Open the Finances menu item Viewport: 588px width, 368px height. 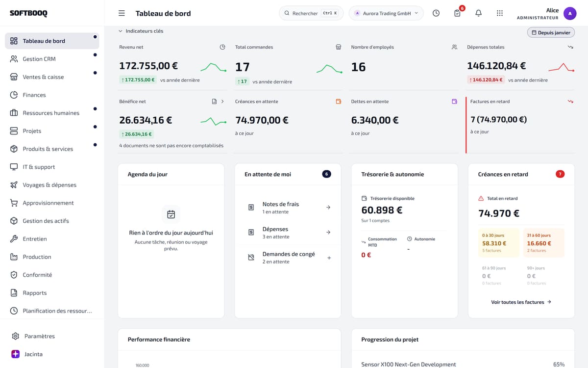pos(52,95)
